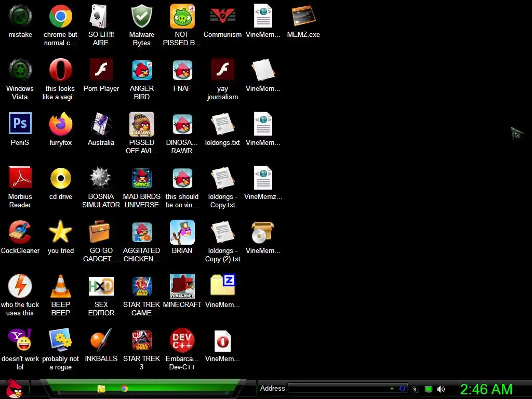Open the Angry Bird Start button
Viewport: 532px width, 399px height.
14,389
